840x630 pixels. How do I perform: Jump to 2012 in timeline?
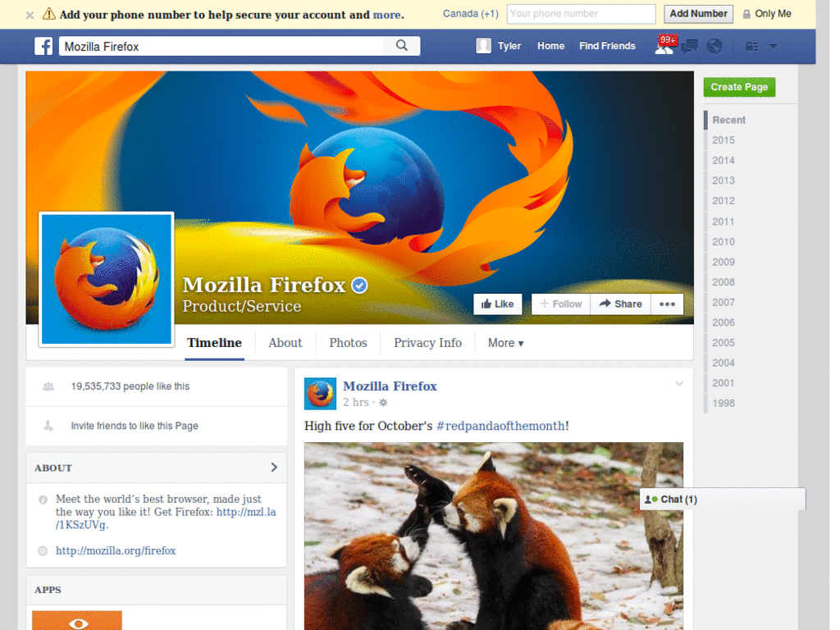pyautogui.click(x=724, y=201)
